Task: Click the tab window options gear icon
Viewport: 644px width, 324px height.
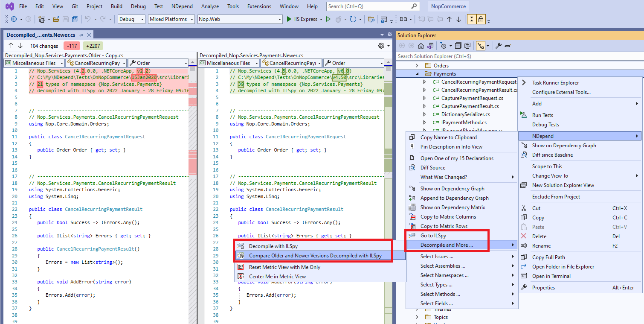Action: coord(390,34)
